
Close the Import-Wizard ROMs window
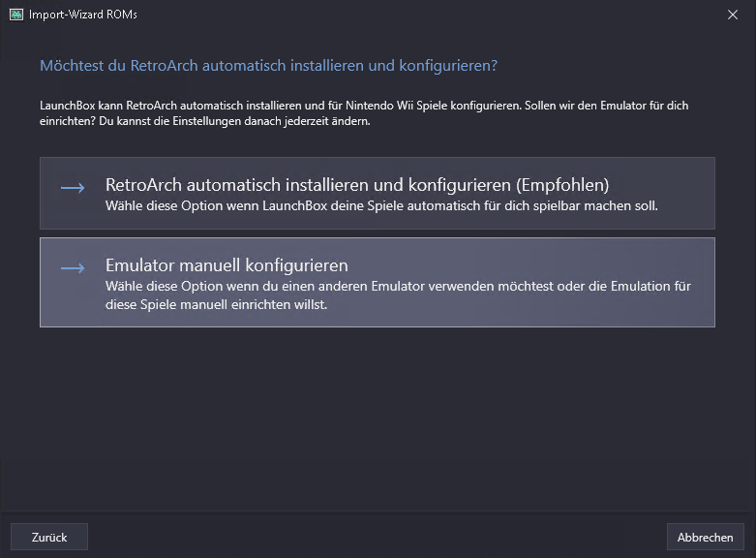point(733,15)
